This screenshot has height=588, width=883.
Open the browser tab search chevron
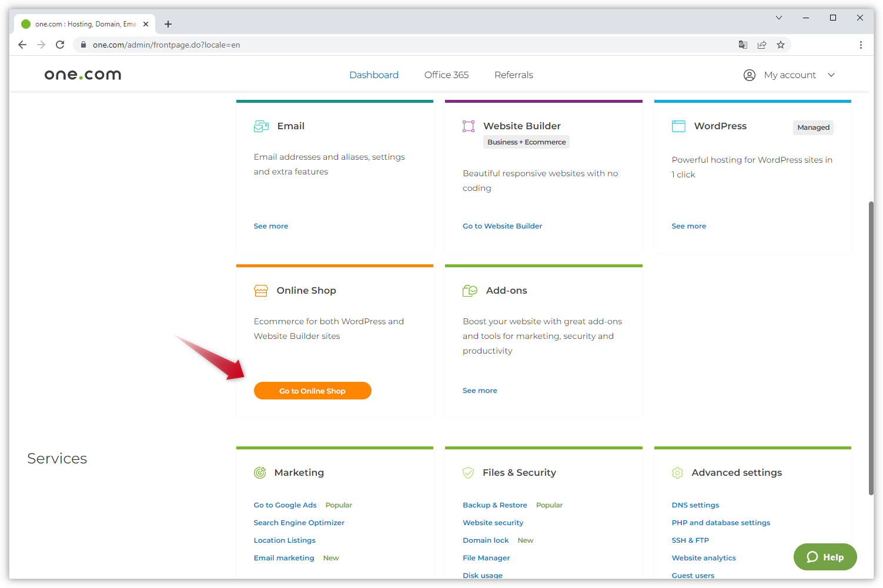click(x=779, y=18)
